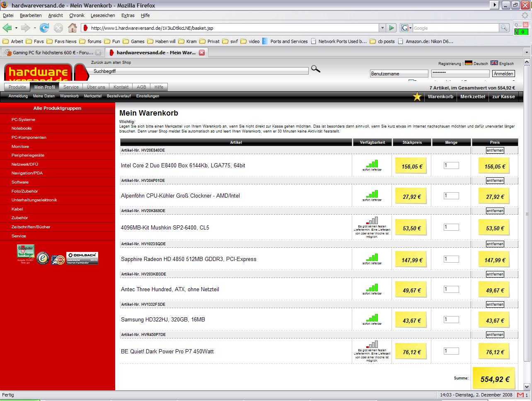
Task: Click the 554,92 € sum total
Action: click(x=495, y=379)
